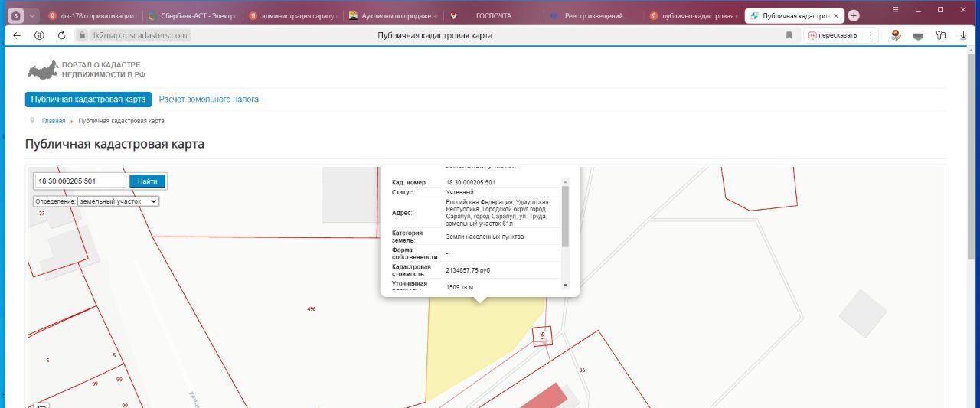Switch to the 'администрация сарапул' tab
Viewport: 980px width, 408px height.
tap(292, 15)
